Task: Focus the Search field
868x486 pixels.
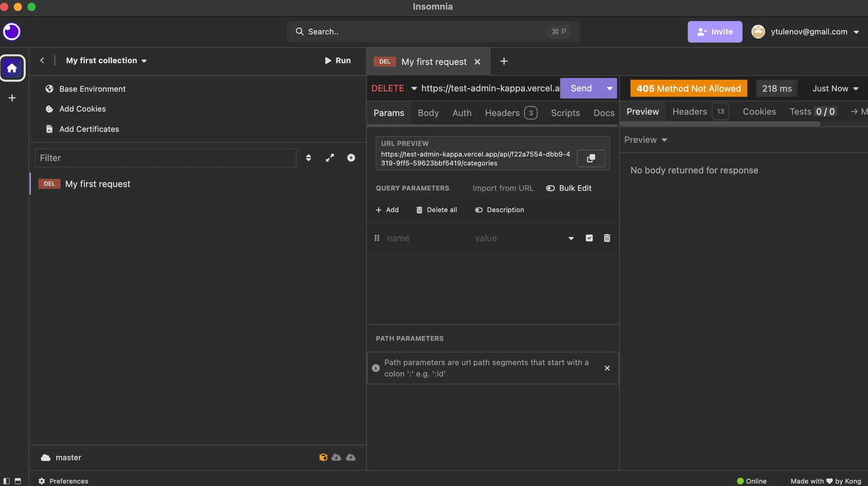Action: (x=433, y=32)
